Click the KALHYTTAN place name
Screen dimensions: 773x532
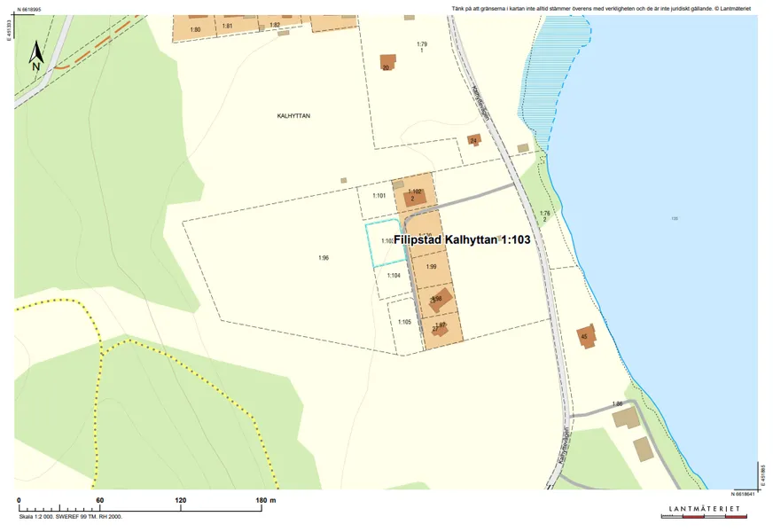click(x=293, y=116)
